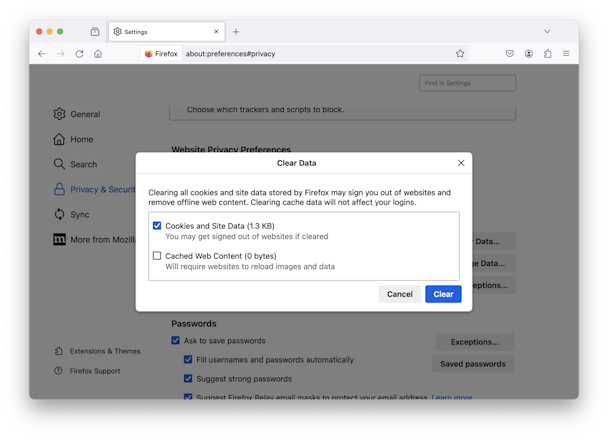Click the Cancel button in Clear Data
This screenshot has height=438, width=608.
399,294
